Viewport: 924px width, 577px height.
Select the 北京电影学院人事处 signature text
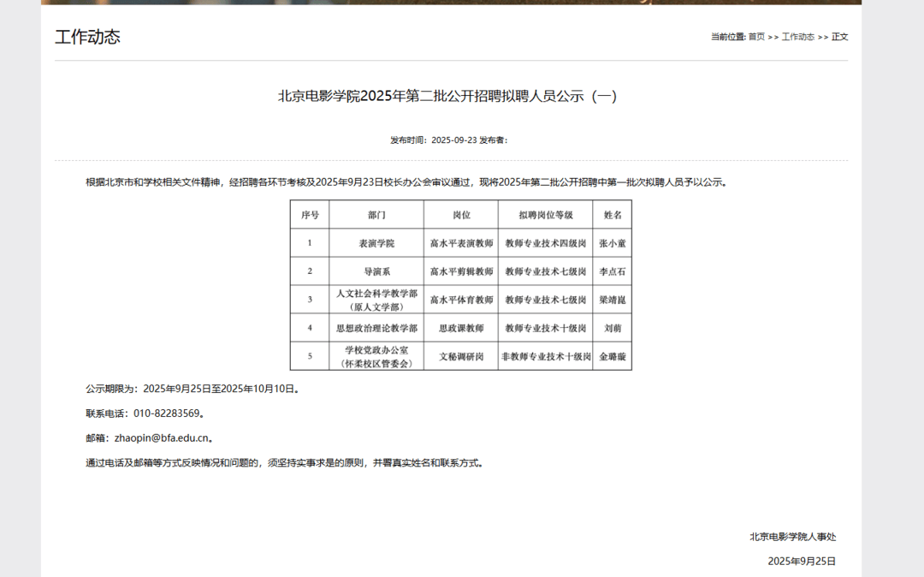click(x=793, y=537)
